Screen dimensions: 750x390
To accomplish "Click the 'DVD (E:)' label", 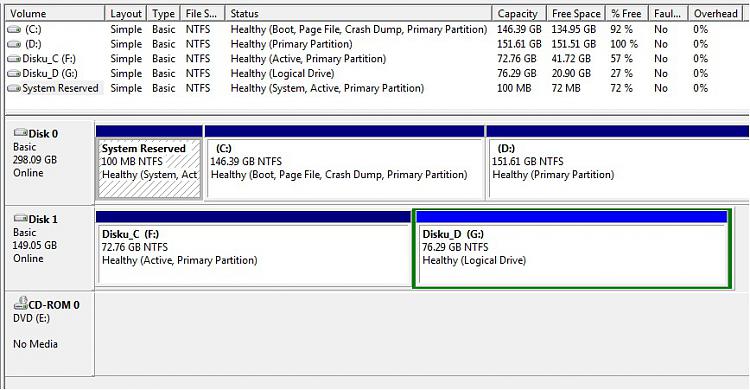I will coord(32,319).
